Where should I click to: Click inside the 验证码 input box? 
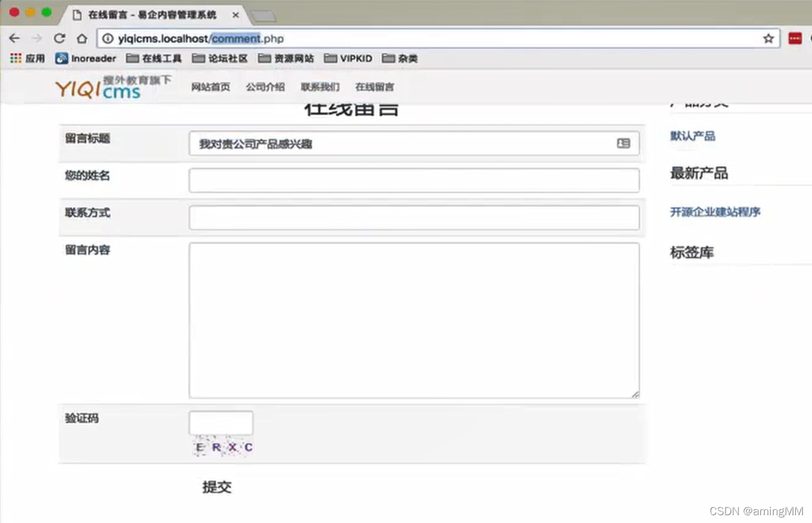point(221,422)
